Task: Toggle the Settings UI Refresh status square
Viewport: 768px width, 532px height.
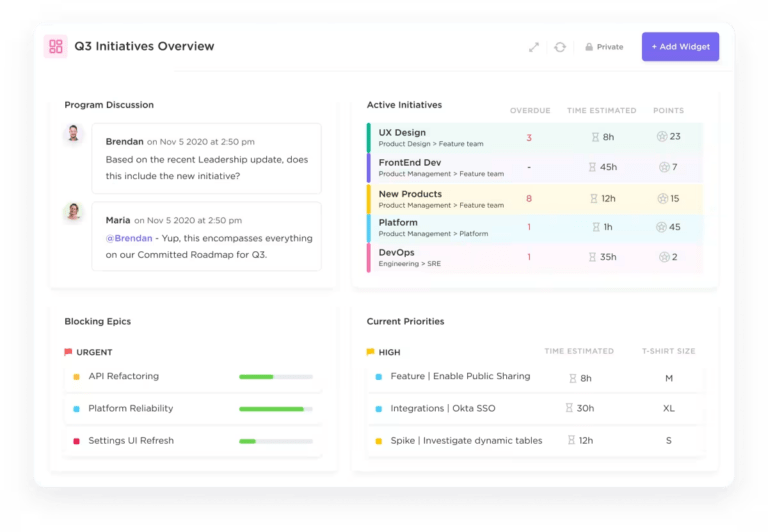Action: click(76, 441)
